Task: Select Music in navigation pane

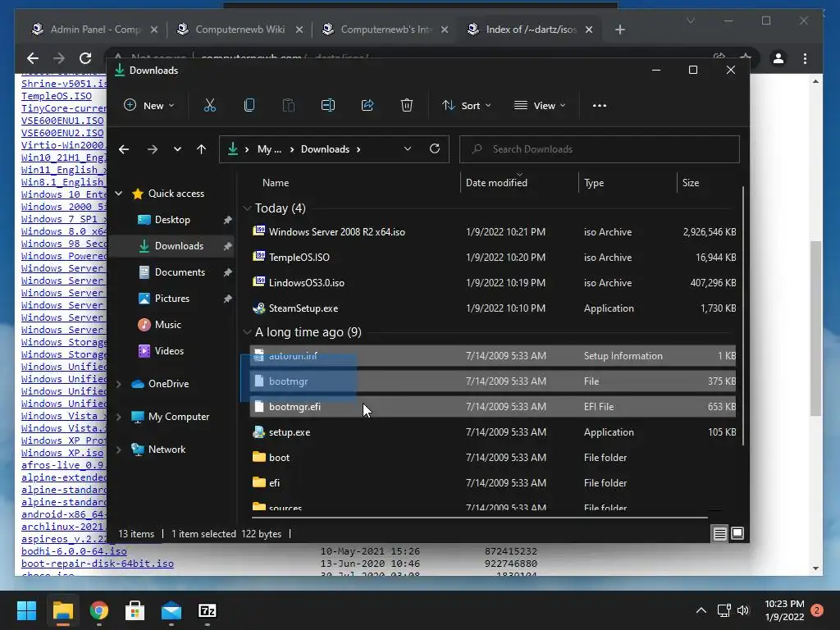Action: [167, 325]
